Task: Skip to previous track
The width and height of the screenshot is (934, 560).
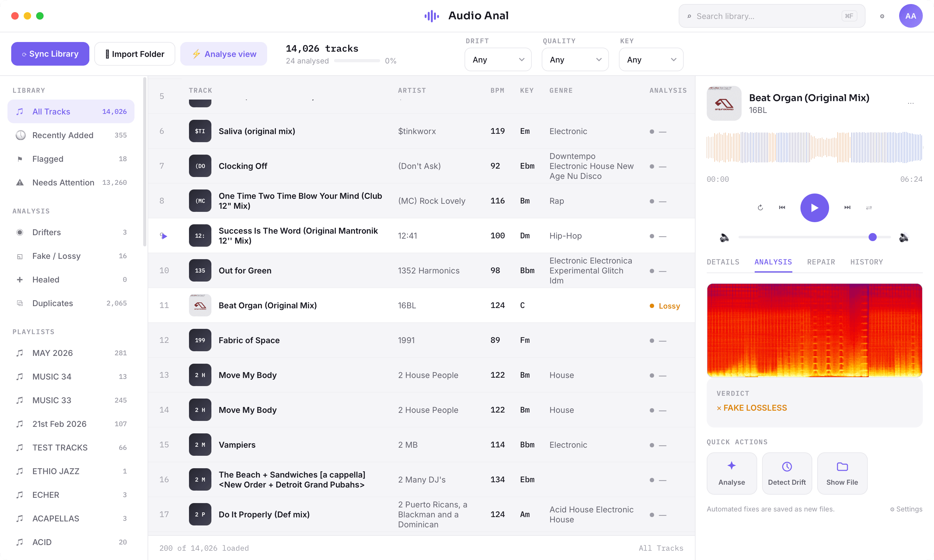Action: [782, 208]
